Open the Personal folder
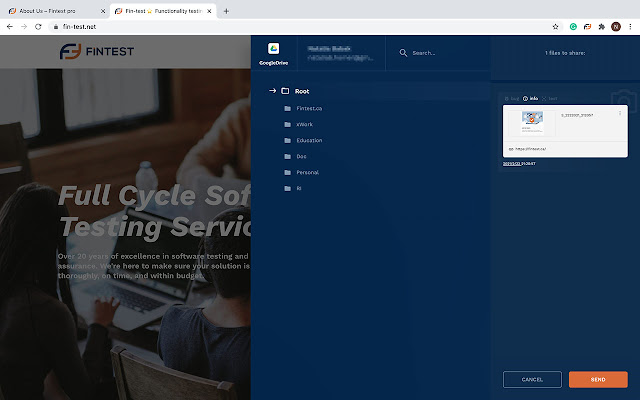Screen dimensions: 640x400 tap(307, 172)
